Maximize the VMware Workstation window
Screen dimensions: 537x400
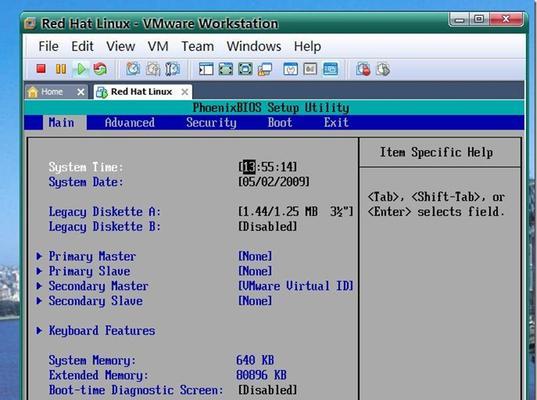click(479, 19)
